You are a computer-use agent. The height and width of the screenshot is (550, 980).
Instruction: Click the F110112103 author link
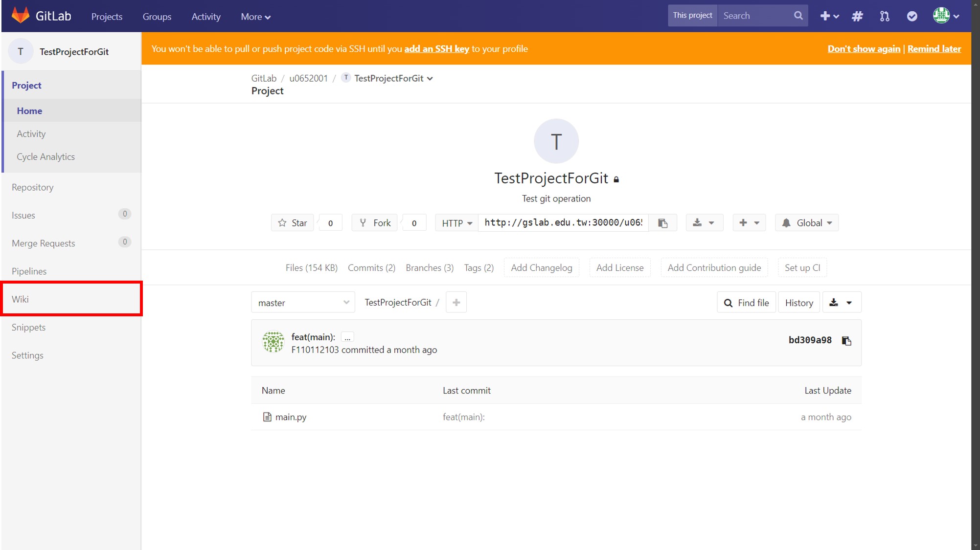tap(315, 350)
